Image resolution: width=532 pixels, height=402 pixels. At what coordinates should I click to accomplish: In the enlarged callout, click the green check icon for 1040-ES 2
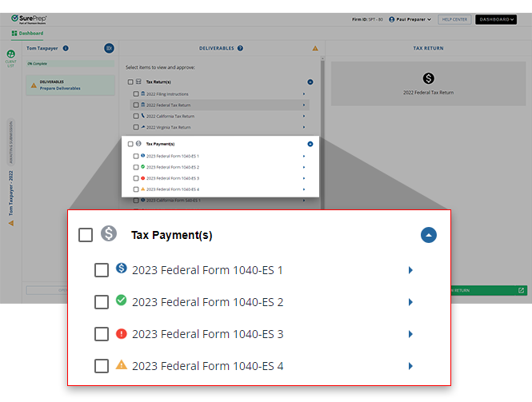121,300
